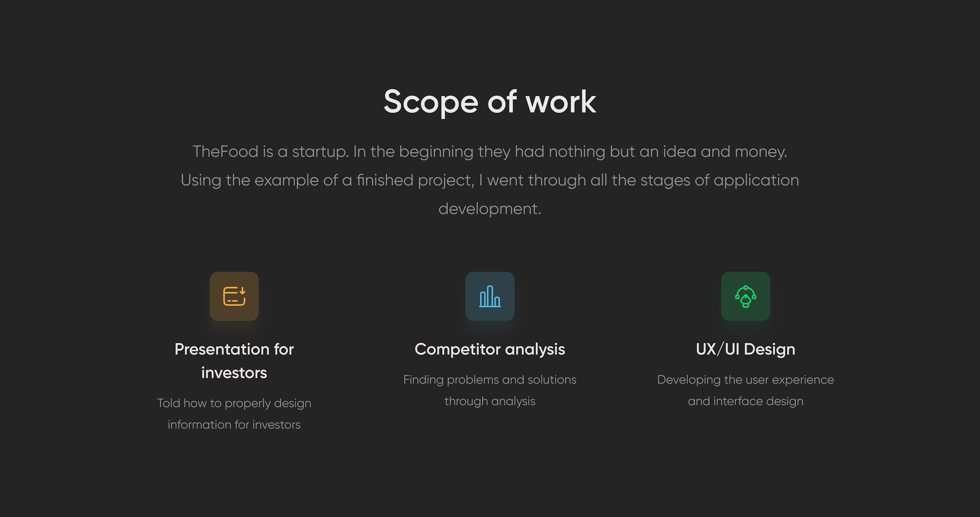
Task: Open the "UX/UI Design" title
Action: 745,349
